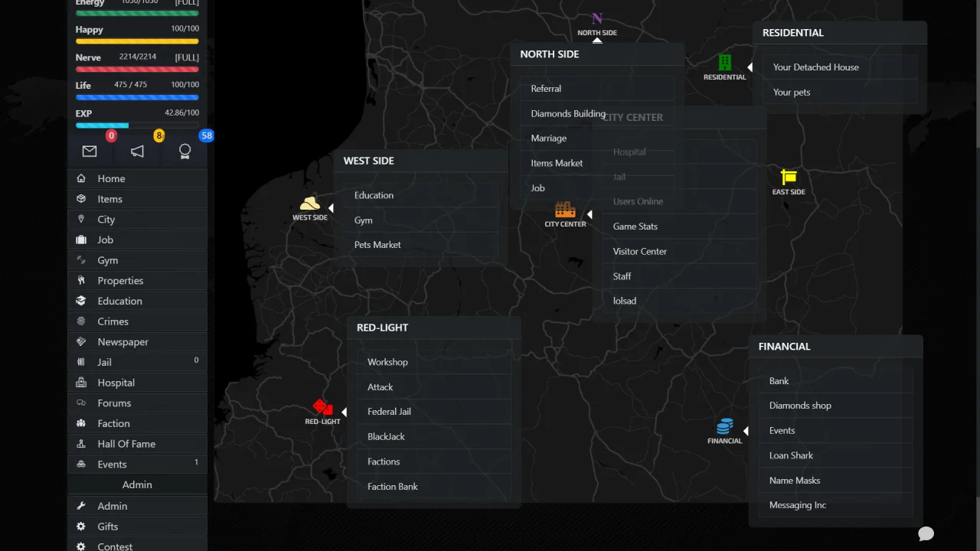Click the Faction group icon in sidebar
This screenshot has width=980, height=551.
click(81, 423)
